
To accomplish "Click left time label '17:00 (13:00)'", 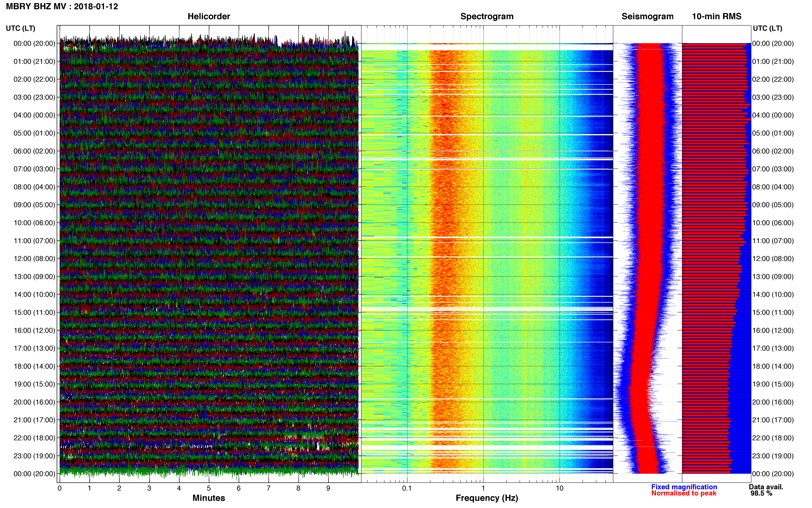I will 35,348.
